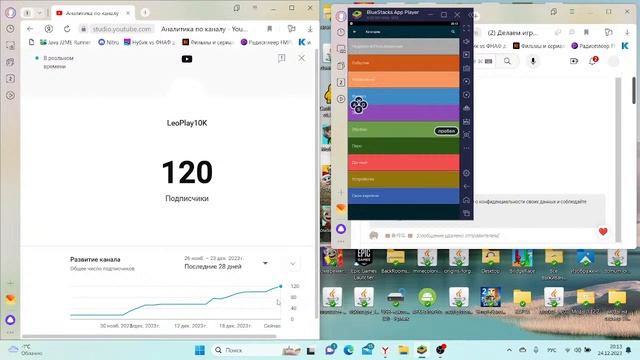Click the YouTube create video icon
The image size is (640, 360).
pyautogui.click(x=574, y=61)
